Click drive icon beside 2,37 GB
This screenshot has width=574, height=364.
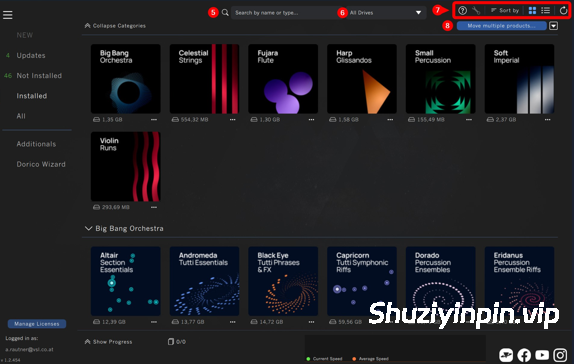tap(490, 119)
